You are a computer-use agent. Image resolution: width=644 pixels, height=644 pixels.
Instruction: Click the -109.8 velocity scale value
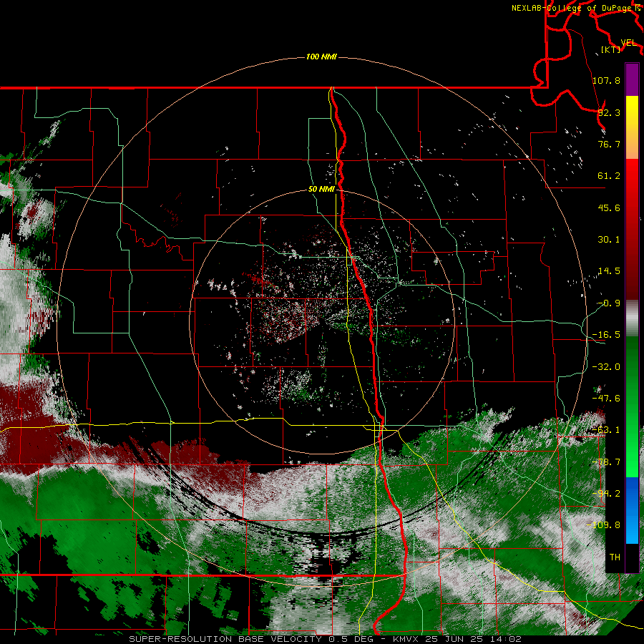603,525
